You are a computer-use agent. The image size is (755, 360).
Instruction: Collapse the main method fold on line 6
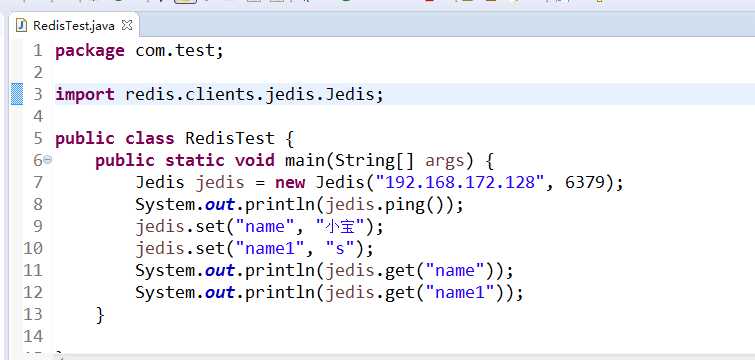[47, 160]
